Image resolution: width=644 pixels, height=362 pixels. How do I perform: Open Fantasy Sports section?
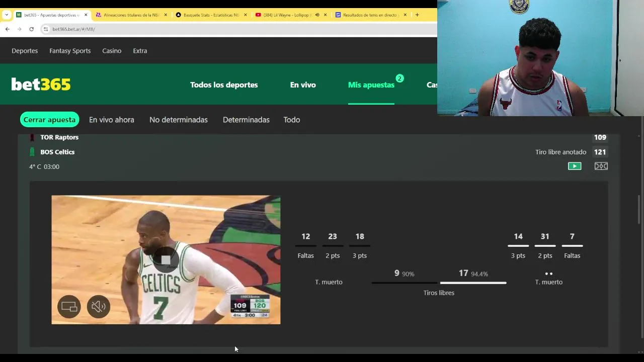(70, 51)
